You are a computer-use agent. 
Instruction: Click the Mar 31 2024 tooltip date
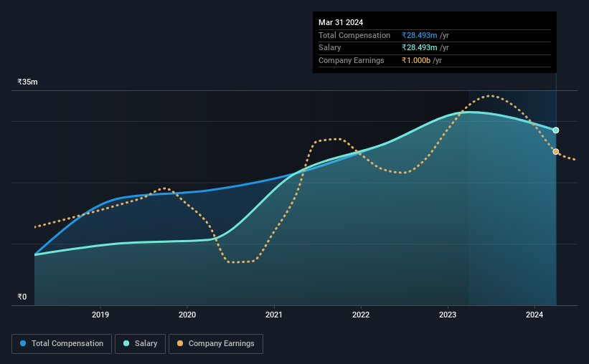tap(341, 22)
